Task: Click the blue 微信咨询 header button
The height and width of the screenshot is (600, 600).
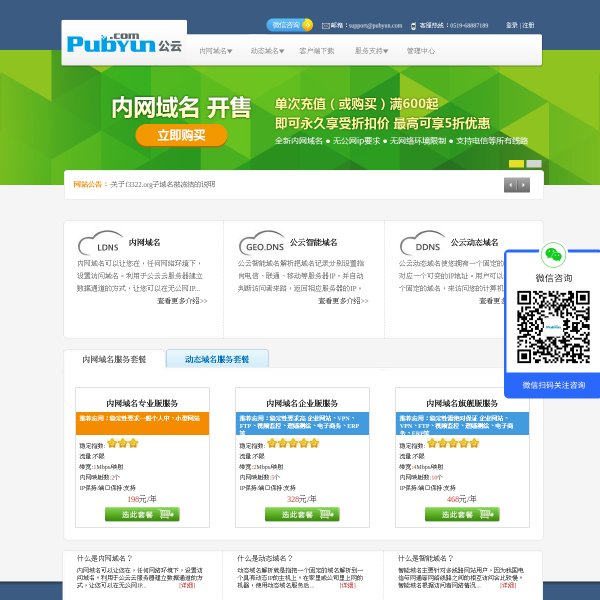Action: tap(290, 25)
